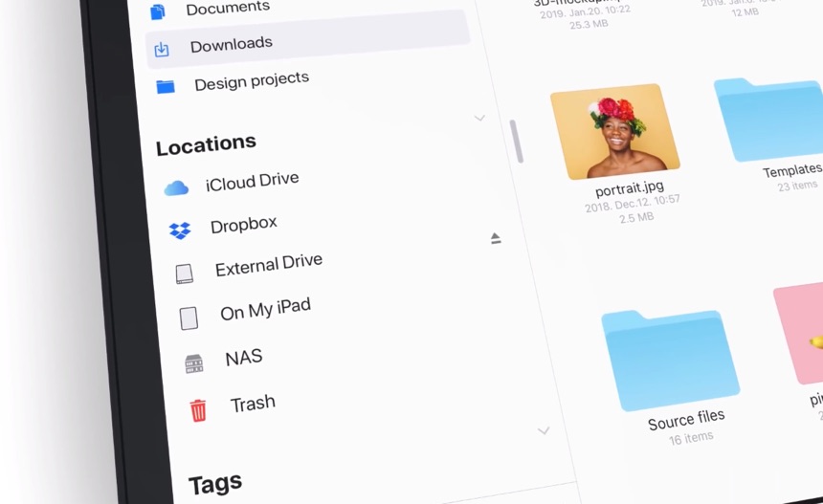Open the Trash label
Image resolution: width=823 pixels, height=504 pixels.
point(253,404)
